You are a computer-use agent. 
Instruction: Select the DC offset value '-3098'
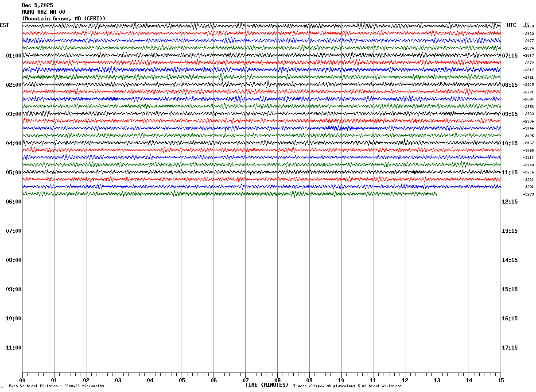[x=528, y=150]
